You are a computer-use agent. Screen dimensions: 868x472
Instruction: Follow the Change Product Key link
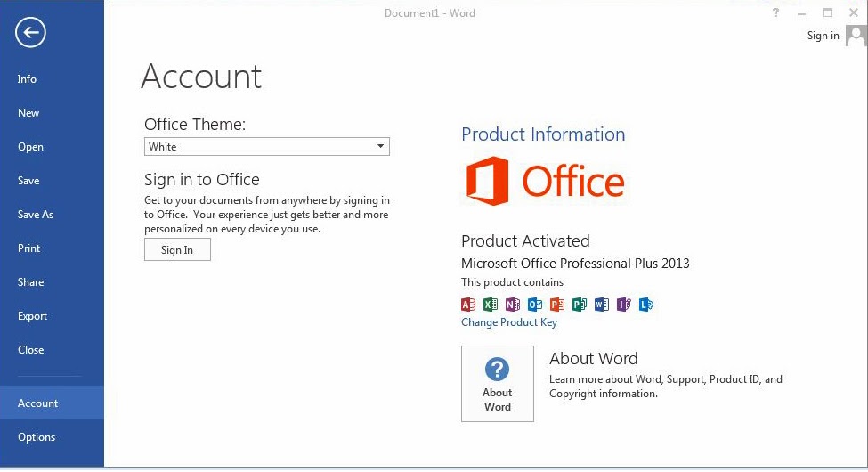pos(509,322)
